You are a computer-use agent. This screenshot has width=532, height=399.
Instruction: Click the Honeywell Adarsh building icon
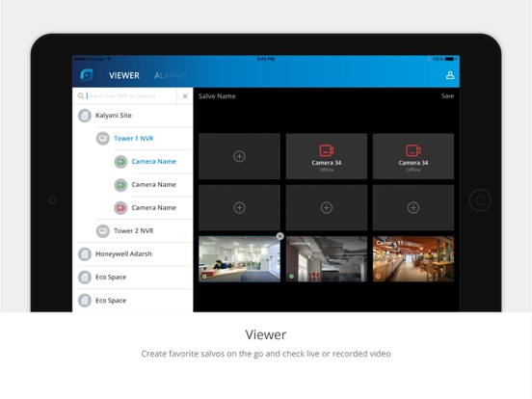[85, 254]
